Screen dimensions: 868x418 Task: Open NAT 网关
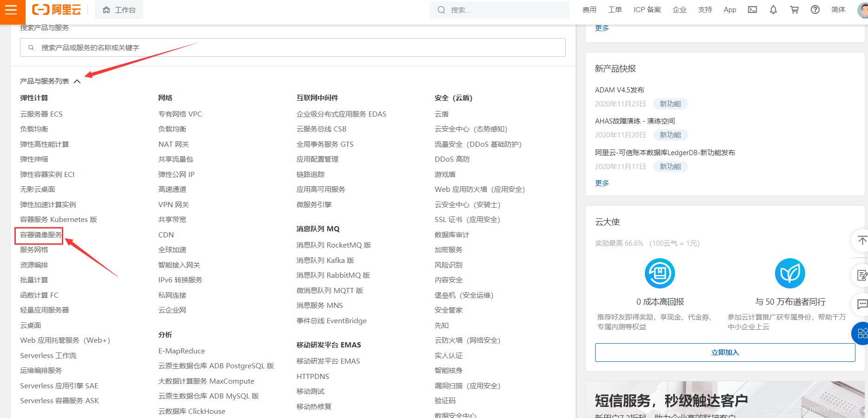click(x=173, y=144)
